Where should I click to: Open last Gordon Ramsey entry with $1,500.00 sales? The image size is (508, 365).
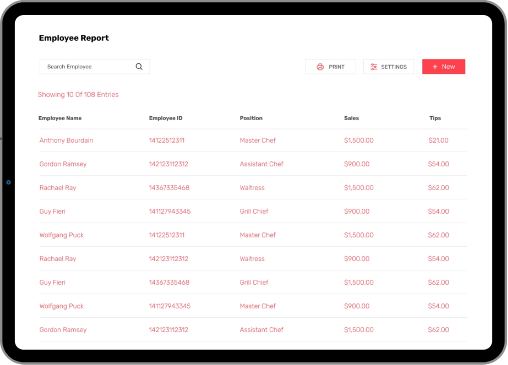click(63, 330)
